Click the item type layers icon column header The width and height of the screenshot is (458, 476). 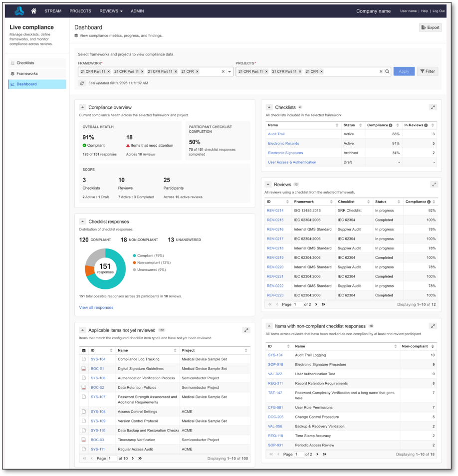tap(84, 350)
